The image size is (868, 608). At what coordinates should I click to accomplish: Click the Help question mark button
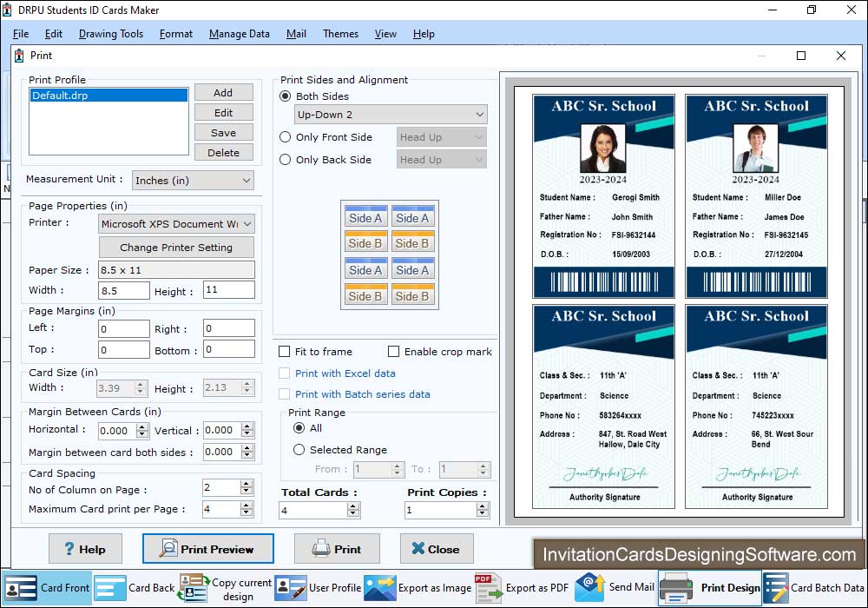tap(85, 549)
